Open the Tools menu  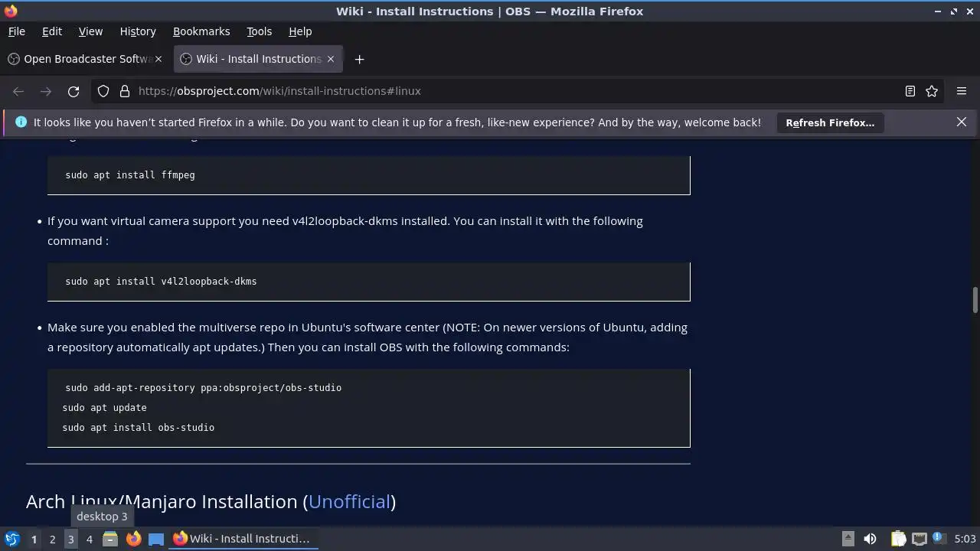[x=259, y=31]
